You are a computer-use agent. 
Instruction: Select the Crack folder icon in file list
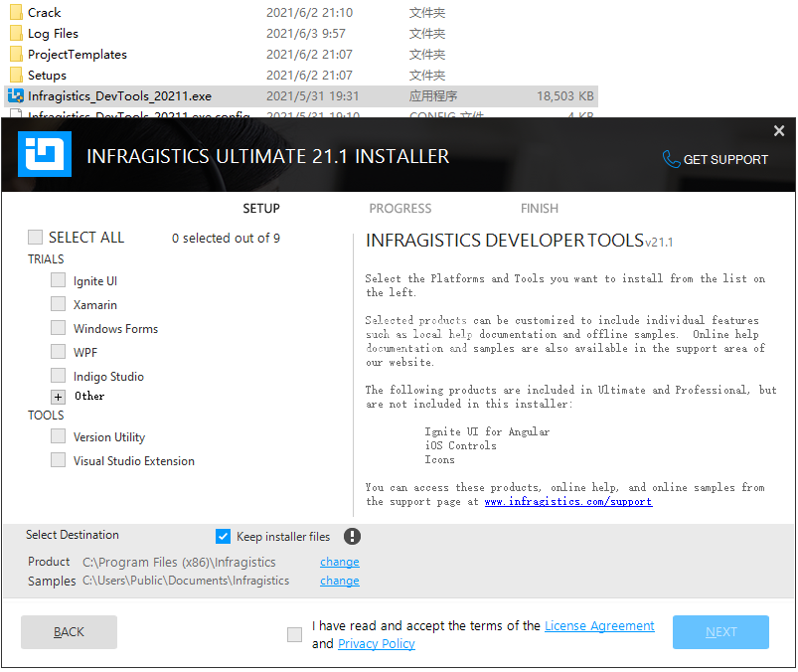click(16, 12)
